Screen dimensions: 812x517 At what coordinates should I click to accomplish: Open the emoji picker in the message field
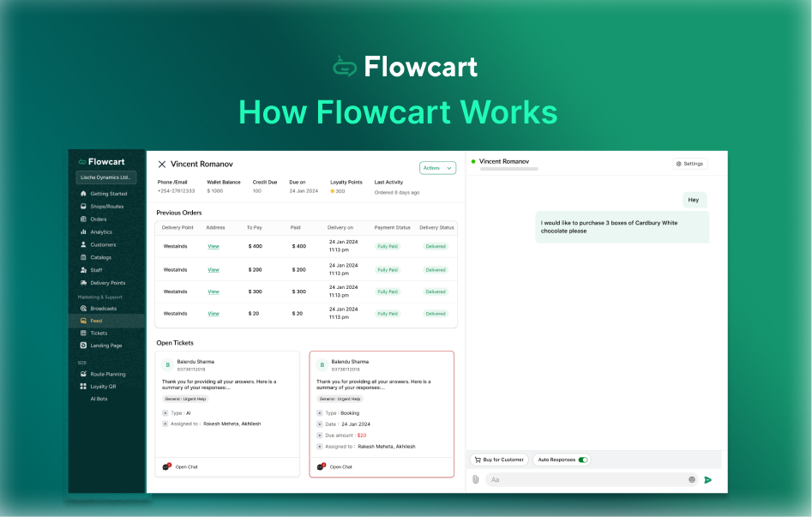692,479
